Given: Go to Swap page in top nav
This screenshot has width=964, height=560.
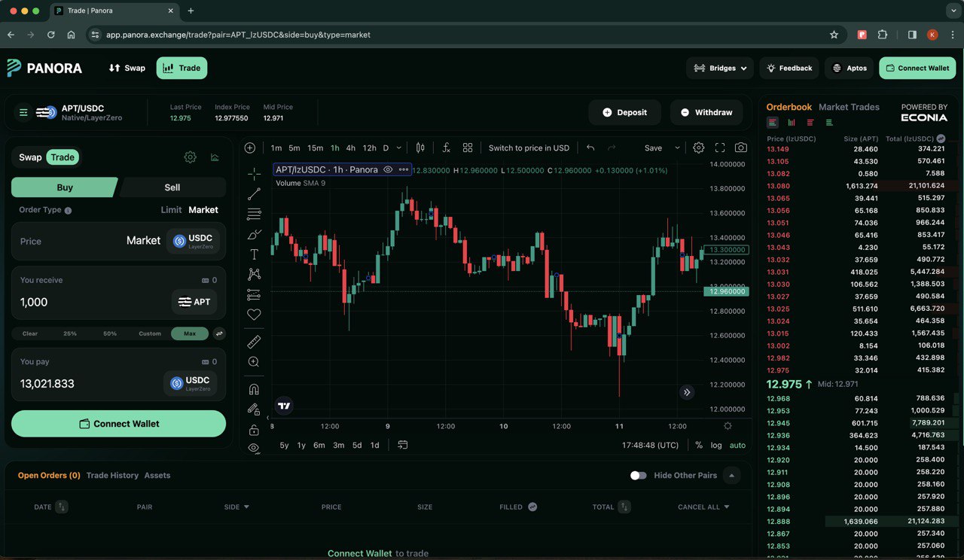Looking at the screenshot, I should click(x=127, y=68).
